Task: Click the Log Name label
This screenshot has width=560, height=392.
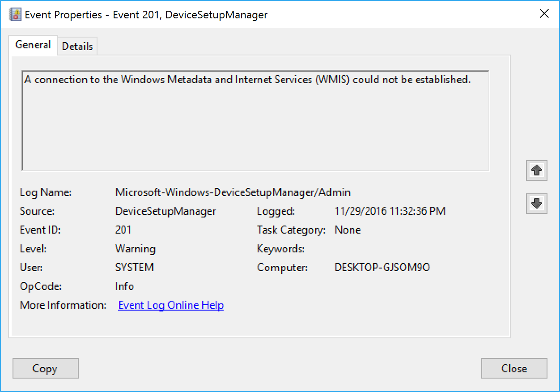Action: (x=46, y=192)
